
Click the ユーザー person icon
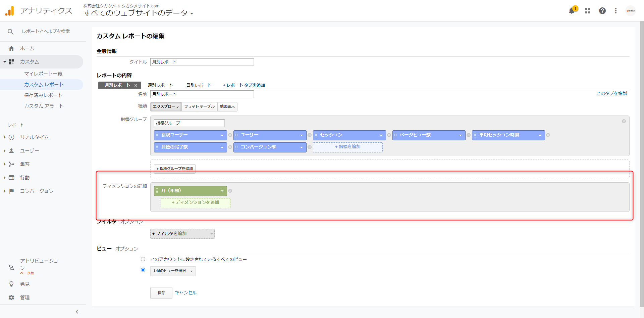(x=11, y=151)
